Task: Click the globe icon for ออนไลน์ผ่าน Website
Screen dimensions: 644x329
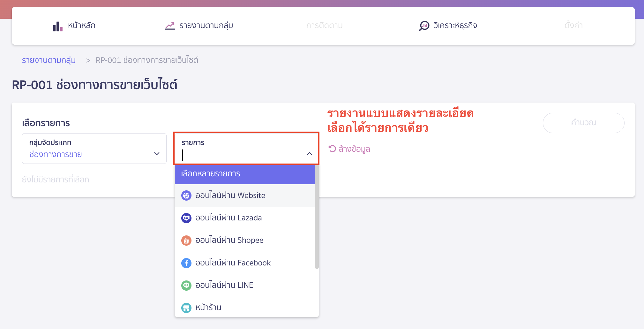Action: [186, 195]
